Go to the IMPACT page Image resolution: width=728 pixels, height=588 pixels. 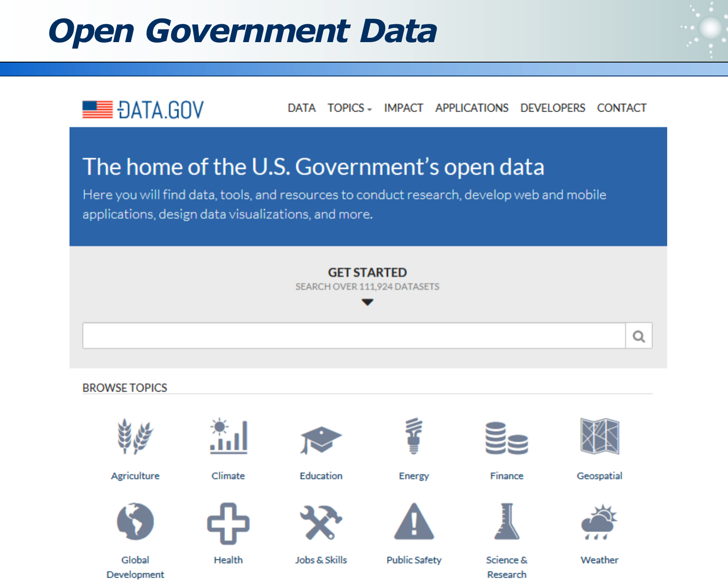click(x=404, y=108)
